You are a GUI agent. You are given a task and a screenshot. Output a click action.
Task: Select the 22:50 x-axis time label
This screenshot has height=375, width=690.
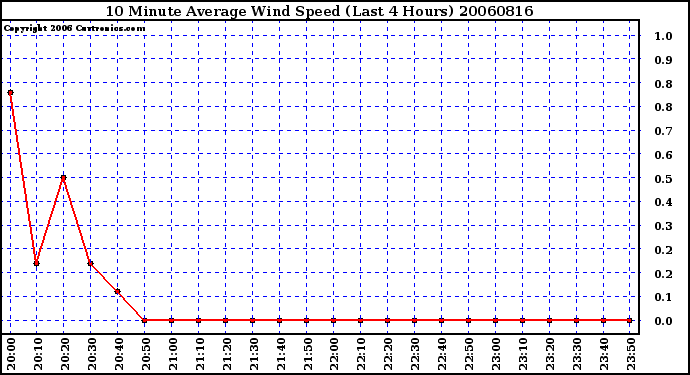(469, 354)
